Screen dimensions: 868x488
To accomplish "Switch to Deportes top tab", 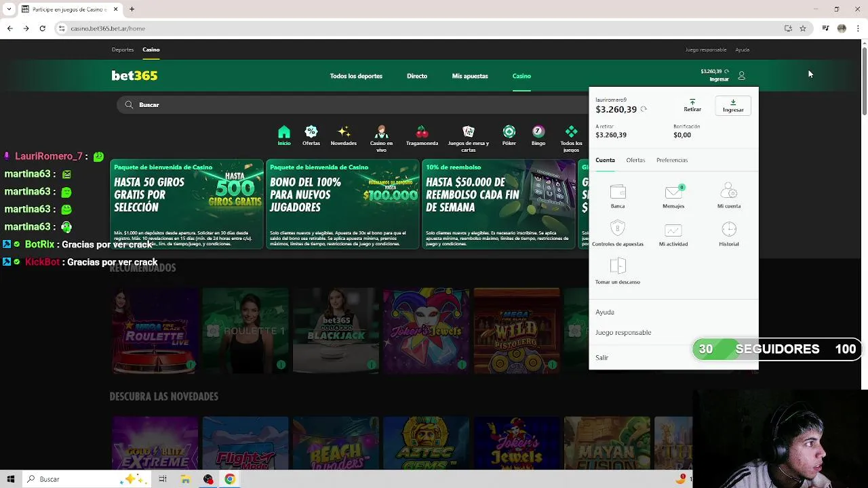I will click(123, 49).
